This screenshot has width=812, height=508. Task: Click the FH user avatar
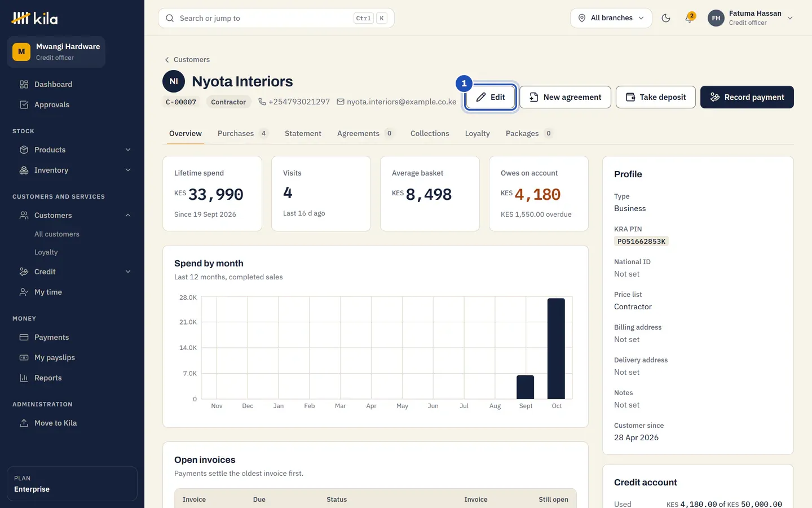716,18
